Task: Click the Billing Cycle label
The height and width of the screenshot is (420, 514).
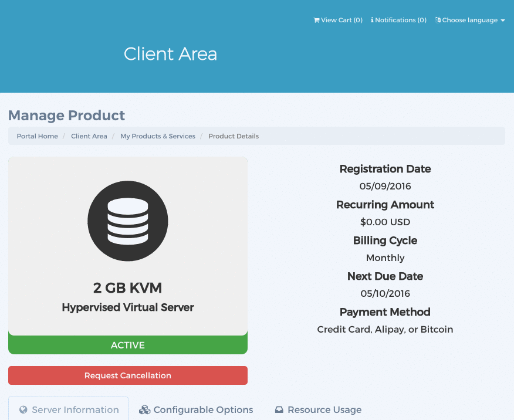Action: click(x=385, y=241)
